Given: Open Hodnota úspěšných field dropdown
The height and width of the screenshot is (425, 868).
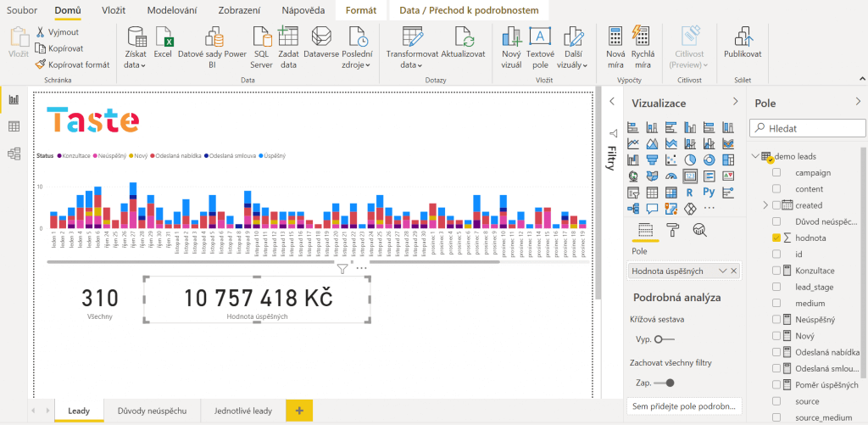Looking at the screenshot, I should 722,271.
